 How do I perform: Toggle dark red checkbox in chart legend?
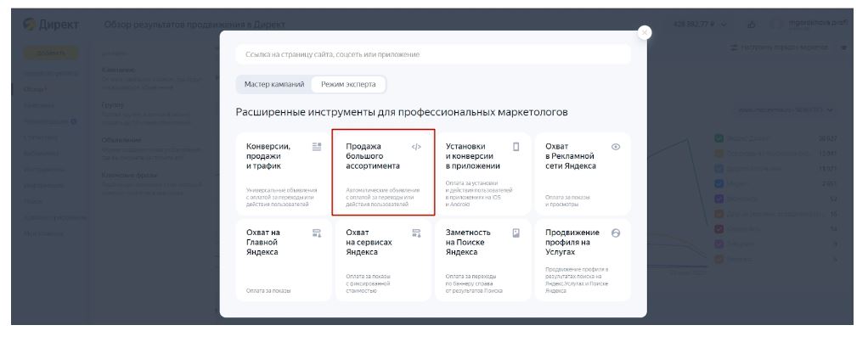(x=719, y=228)
